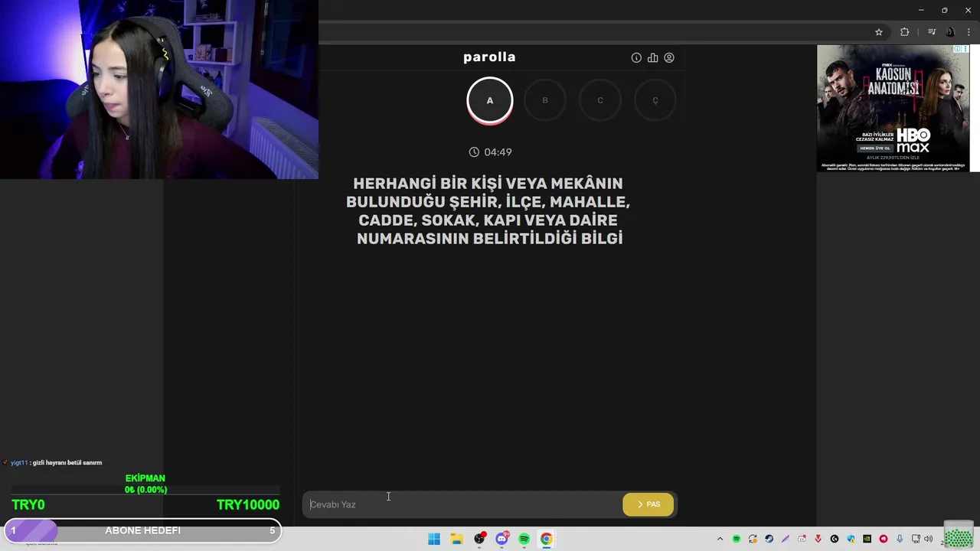980x551 pixels.
Task: Click the red circle tray icon
Action: (x=884, y=539)
